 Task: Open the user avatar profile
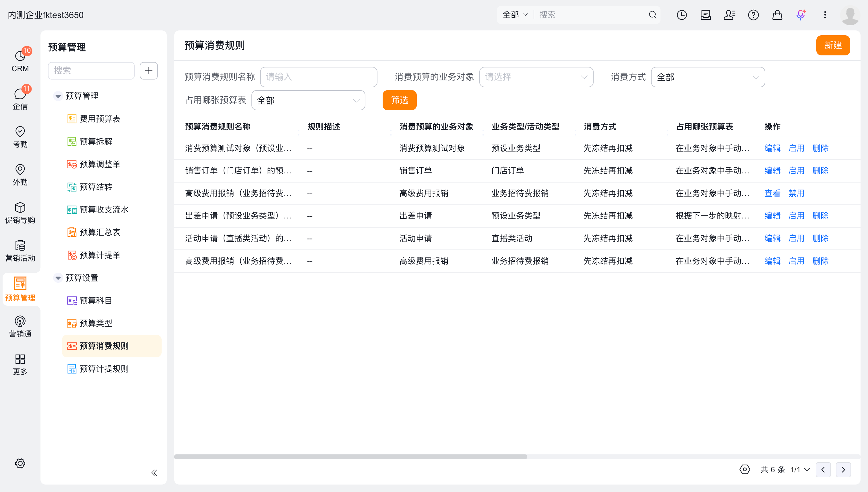pyautogui.click(x=850, y=15)
